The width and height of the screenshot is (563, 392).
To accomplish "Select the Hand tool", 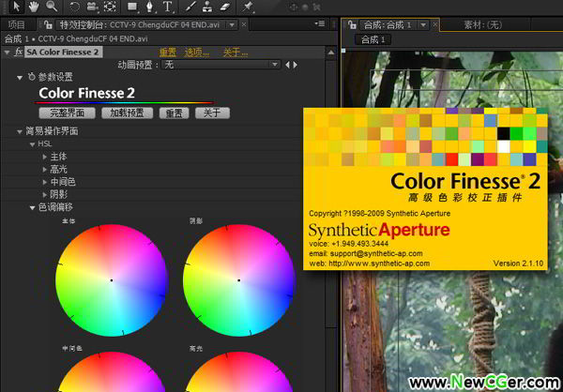I will (x=34, y=7).
